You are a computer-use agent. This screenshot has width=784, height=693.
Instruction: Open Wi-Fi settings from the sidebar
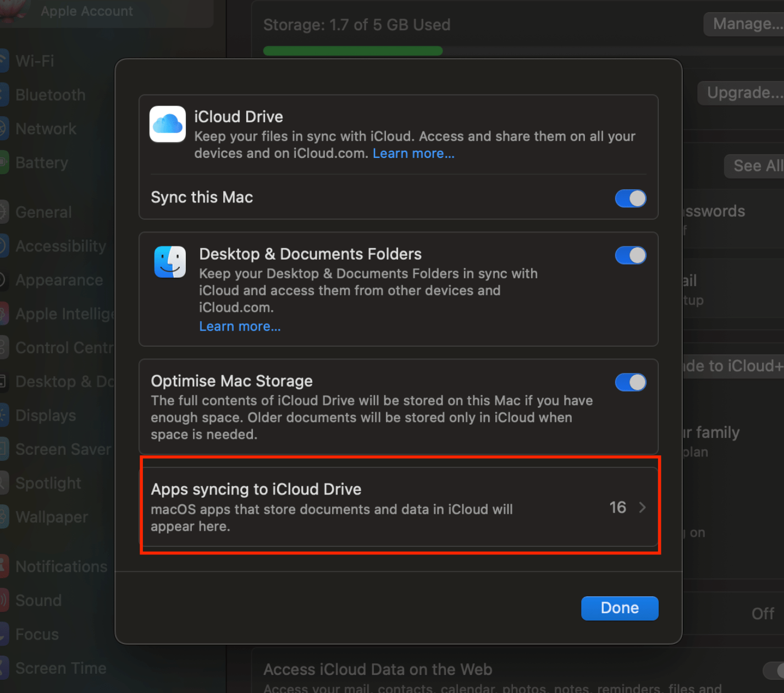(34, 61)
